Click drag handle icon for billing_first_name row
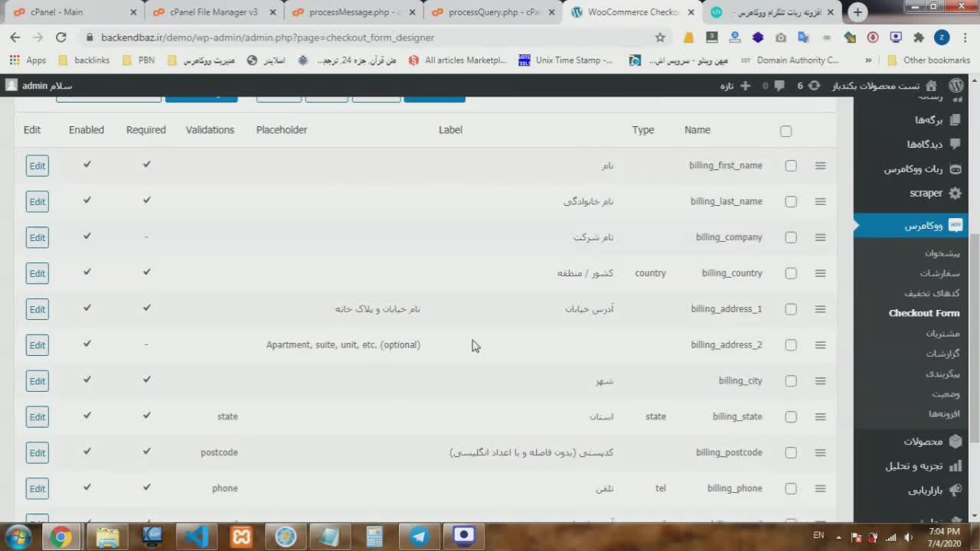Screen dimensions: 980x551 click(x=820, y=165)
